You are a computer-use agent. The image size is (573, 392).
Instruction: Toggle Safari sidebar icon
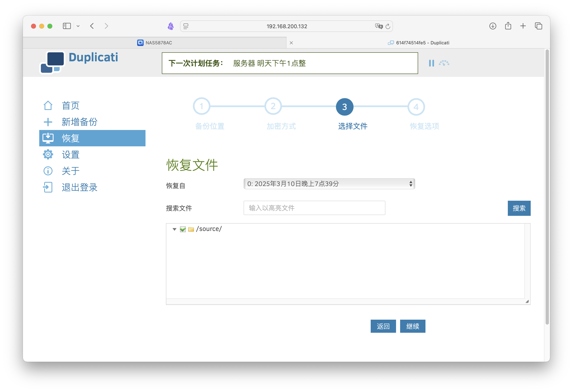[67, 26]
